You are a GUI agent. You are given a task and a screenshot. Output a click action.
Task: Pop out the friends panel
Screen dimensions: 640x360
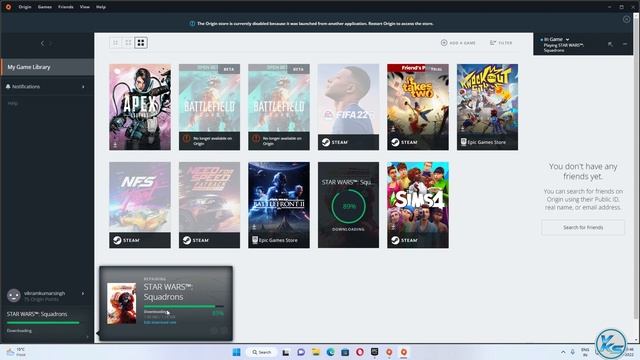pos(610,44)
